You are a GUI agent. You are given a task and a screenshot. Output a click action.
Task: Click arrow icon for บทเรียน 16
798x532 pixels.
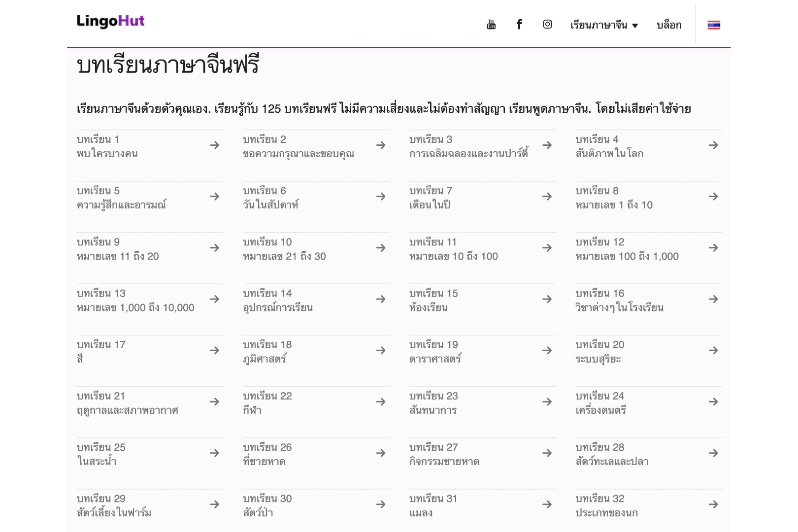713,299
